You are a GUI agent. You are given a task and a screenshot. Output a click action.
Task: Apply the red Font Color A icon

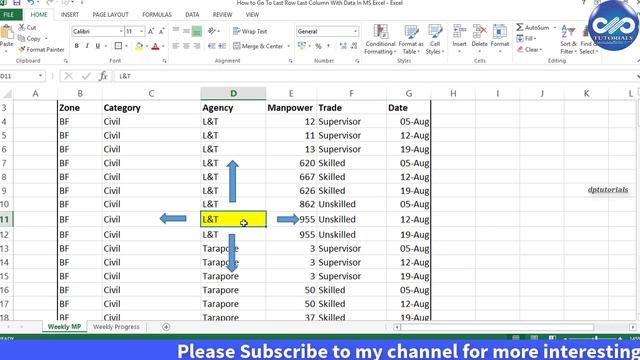tap(155, 46)
